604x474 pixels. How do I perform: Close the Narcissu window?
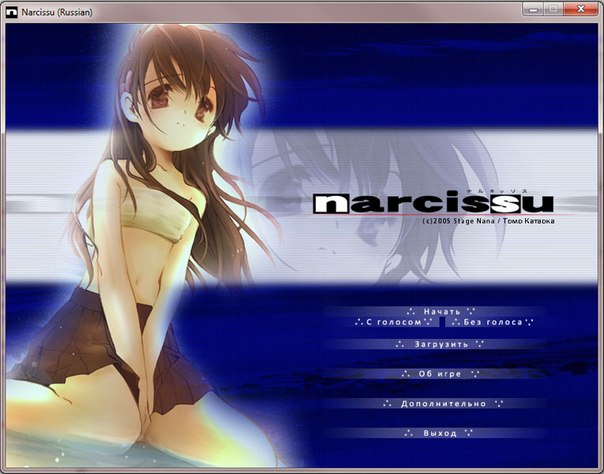(581, 9)
